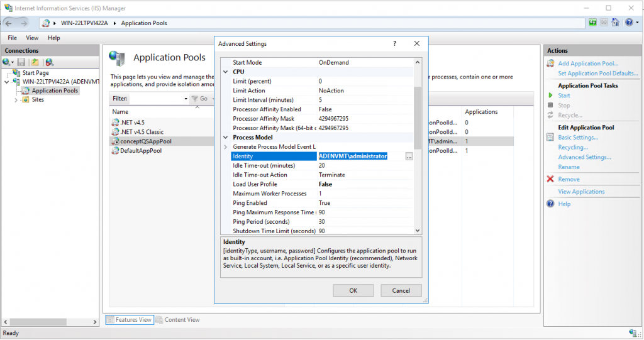Expand Generate Process Model Event Log entry
The width and height of the screenshot is (644, 340).
tap(226, 147)
